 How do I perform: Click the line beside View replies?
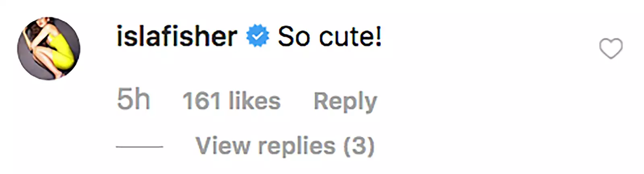[x=139, y=146]
